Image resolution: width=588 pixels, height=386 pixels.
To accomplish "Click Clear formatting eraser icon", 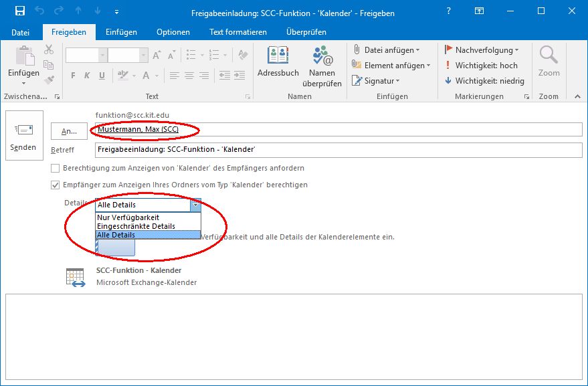I will click(243, 55).
